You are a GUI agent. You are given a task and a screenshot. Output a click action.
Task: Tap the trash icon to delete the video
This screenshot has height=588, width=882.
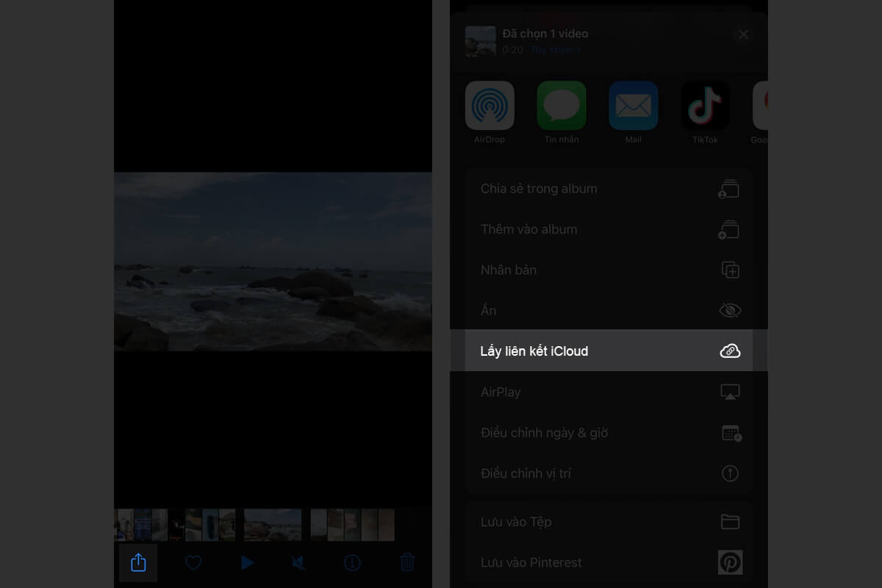click(x=408, y=562)
